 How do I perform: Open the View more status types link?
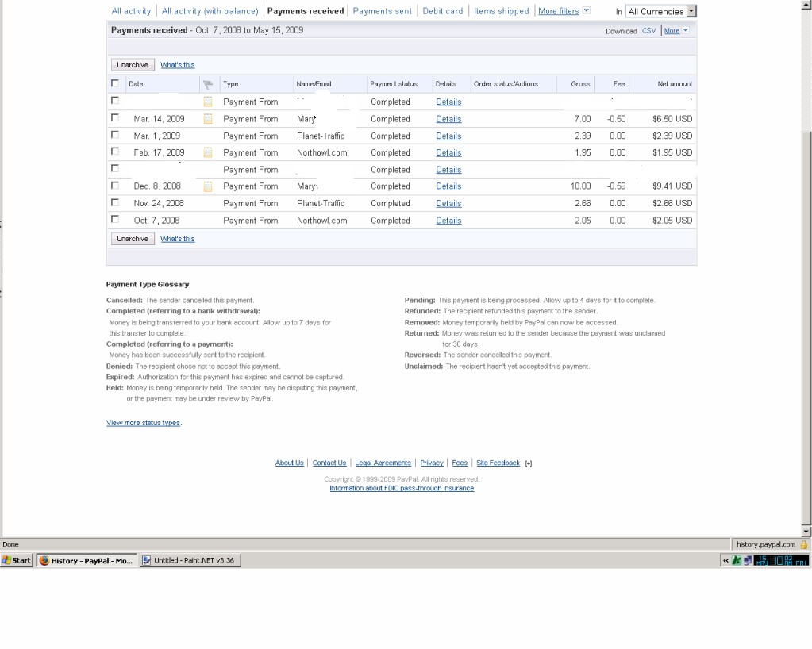tap(143, 423)
